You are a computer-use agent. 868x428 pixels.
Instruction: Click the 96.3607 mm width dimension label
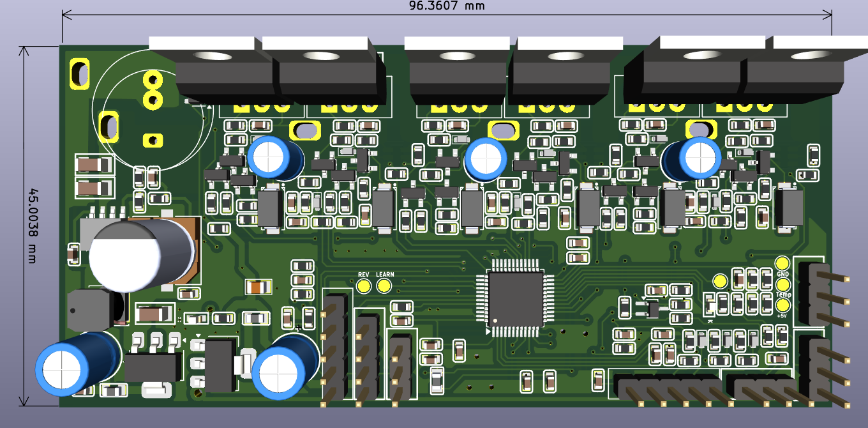[447, 6]
